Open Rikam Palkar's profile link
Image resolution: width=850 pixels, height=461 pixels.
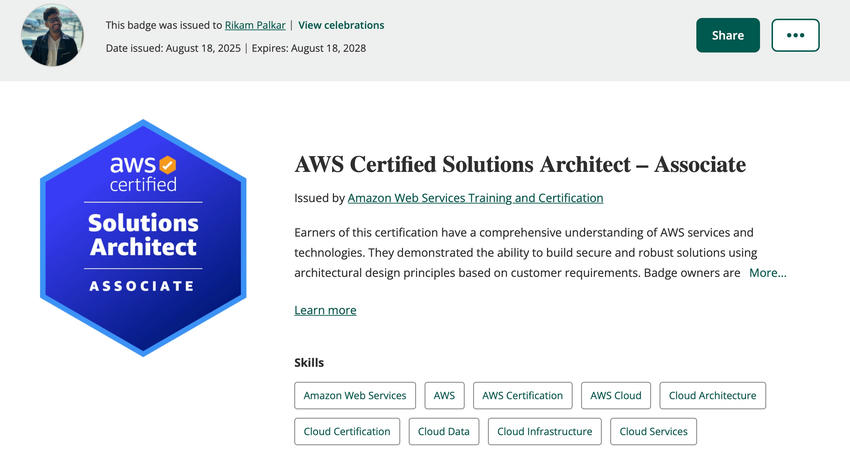click(x=255, y=25)
